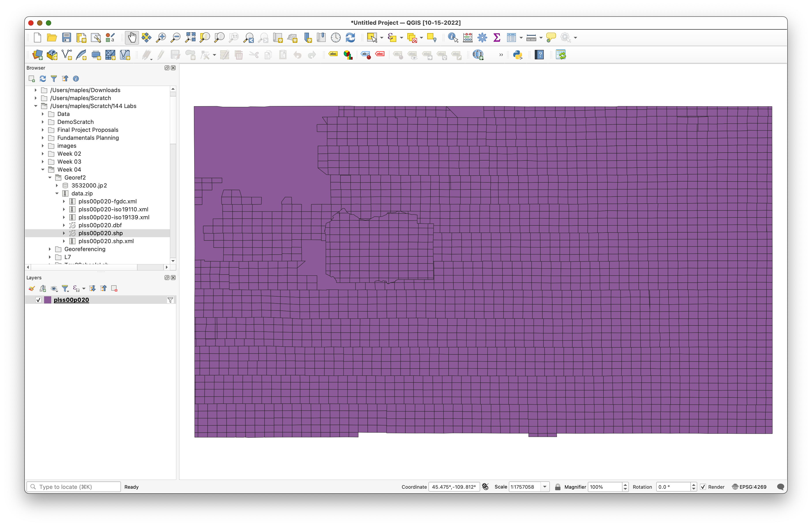
Task: Select the Pan Map hand tool
Action: click(132, 38)
